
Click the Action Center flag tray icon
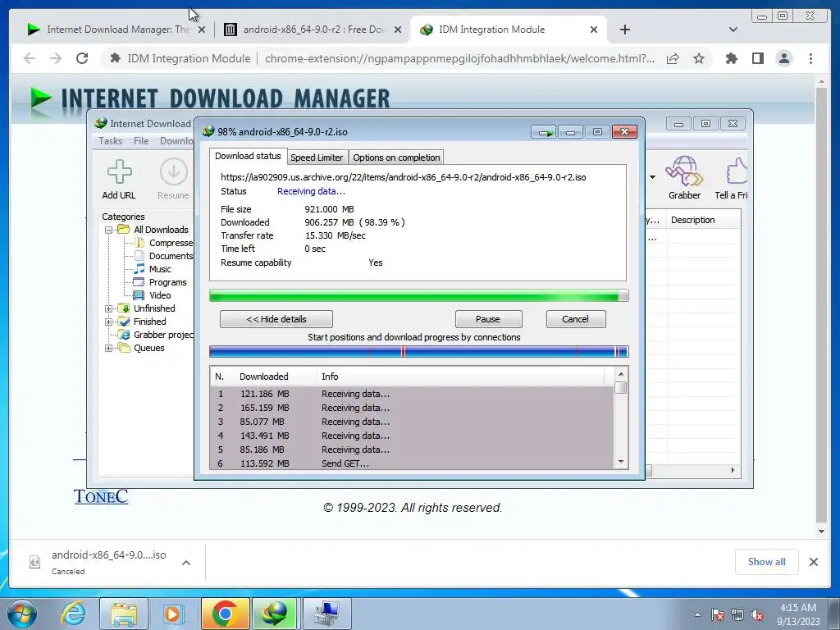[718, 615]
